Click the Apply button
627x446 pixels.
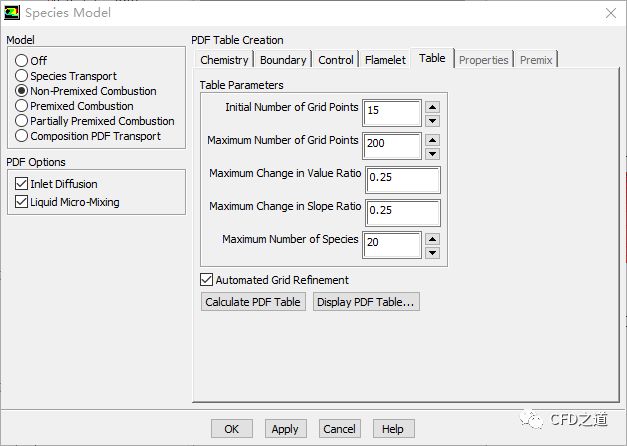tap(285, 429)
